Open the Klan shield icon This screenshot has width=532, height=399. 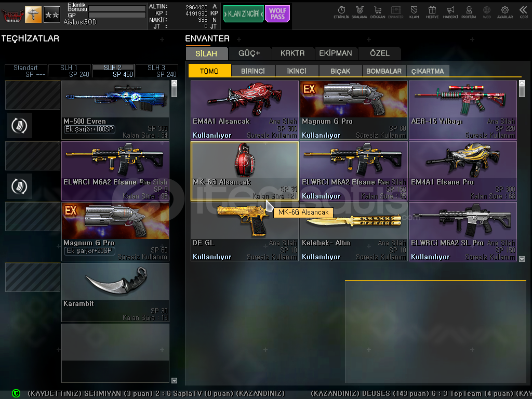(x=414, y=12)
